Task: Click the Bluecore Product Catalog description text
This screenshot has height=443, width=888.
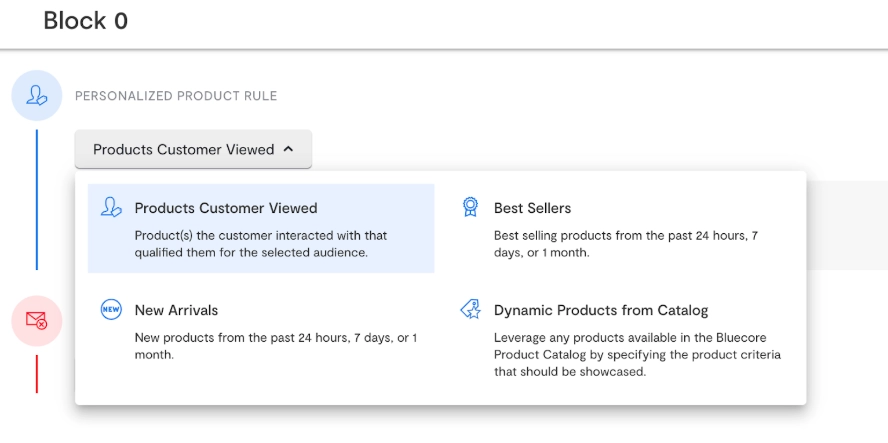Action: click(x=636, y=355)
